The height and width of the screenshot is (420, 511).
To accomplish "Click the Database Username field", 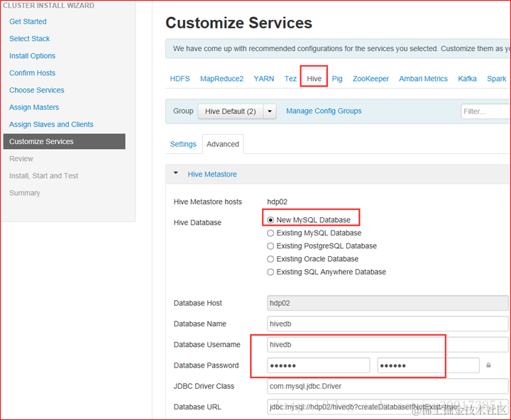I will [388, 344].
